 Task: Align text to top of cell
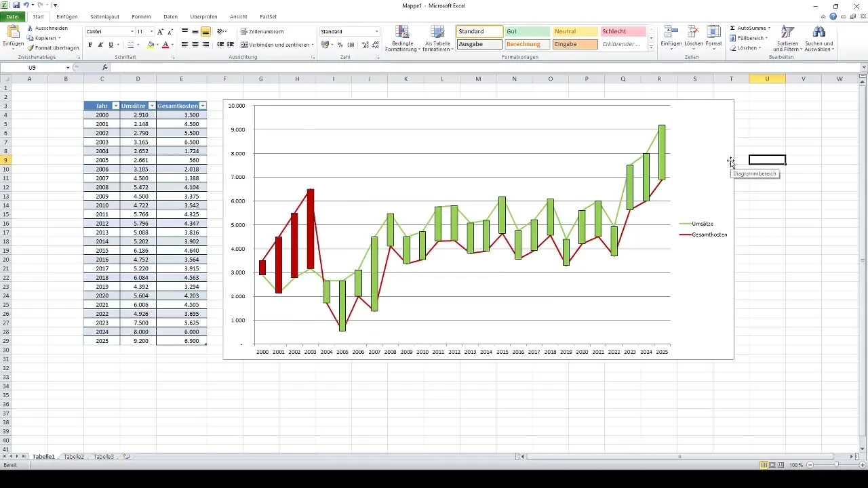pos(184,32)
